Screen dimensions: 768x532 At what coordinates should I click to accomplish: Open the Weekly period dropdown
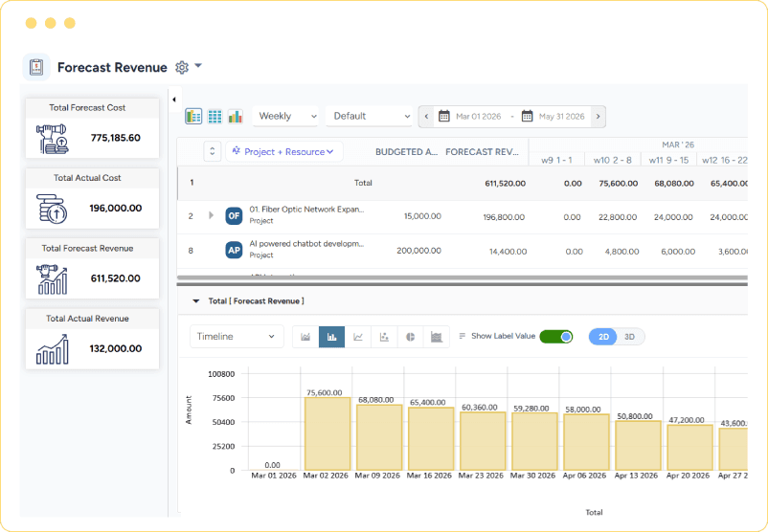point(285,117)
